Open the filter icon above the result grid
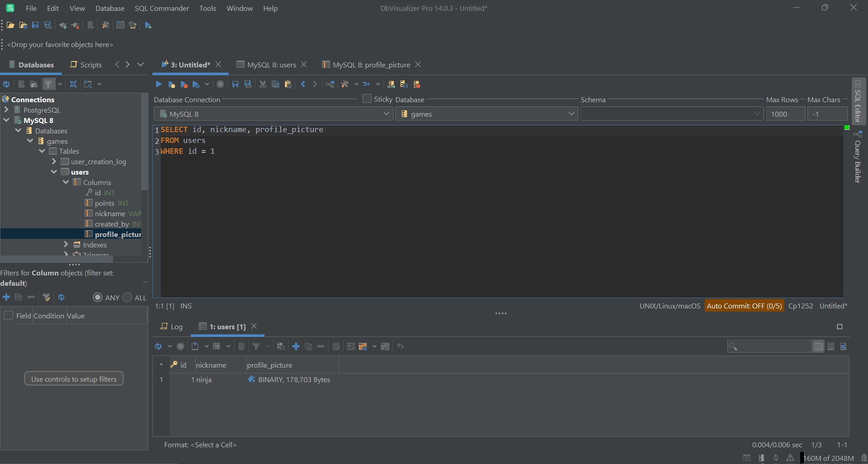 coord(257,346)
